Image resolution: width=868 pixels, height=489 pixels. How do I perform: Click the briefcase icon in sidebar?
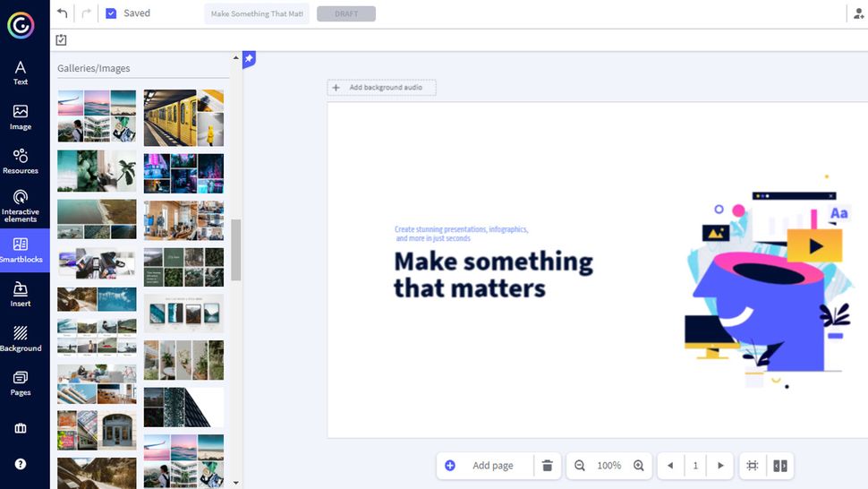click(21, 428)
